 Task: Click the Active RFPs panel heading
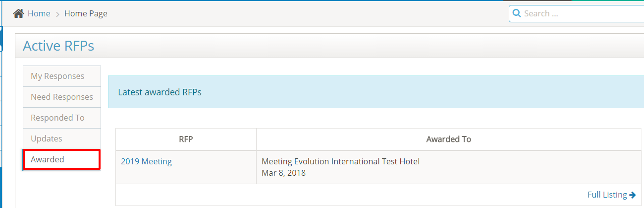[58, 46]
